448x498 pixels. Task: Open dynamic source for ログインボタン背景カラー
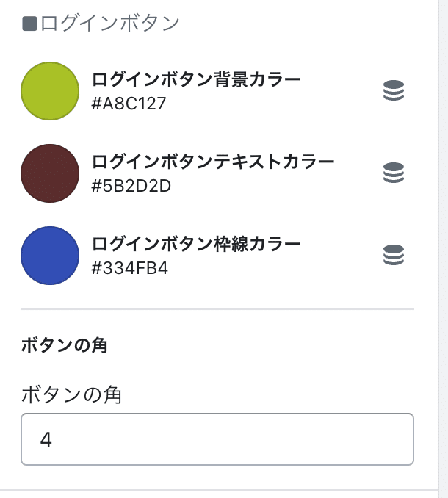[394, 90]
